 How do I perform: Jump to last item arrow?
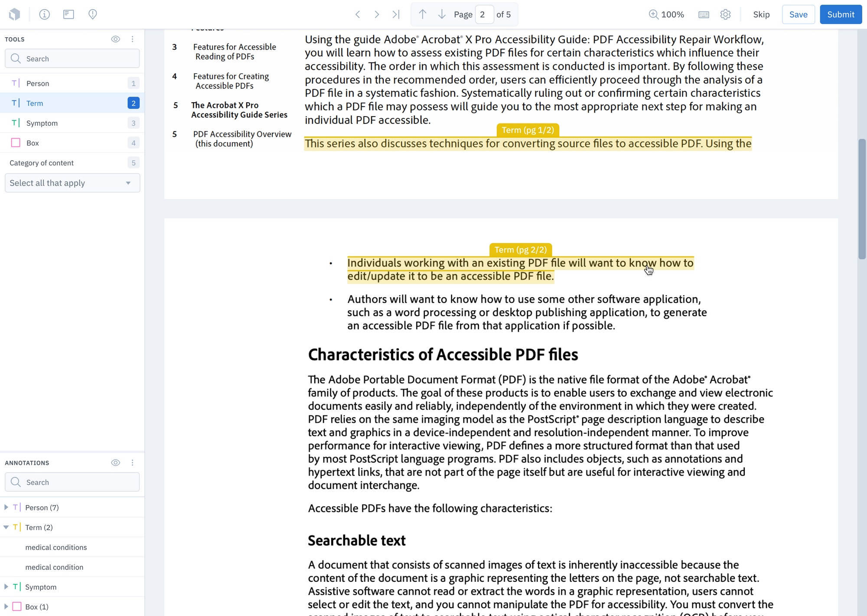[x=396, y=14]
